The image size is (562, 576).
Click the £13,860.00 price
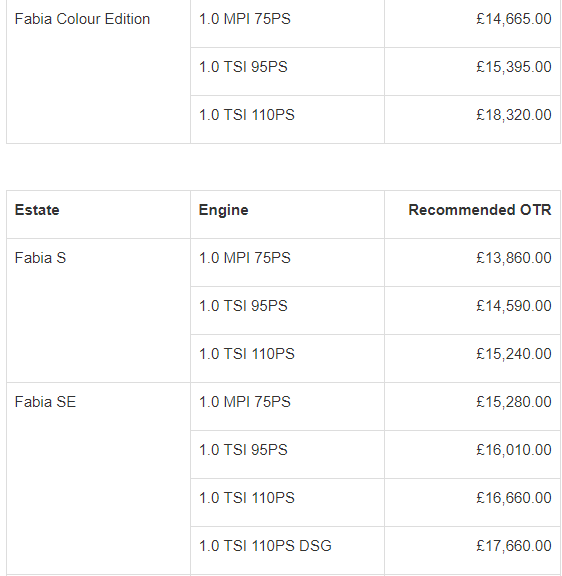(x=514, y=258)
